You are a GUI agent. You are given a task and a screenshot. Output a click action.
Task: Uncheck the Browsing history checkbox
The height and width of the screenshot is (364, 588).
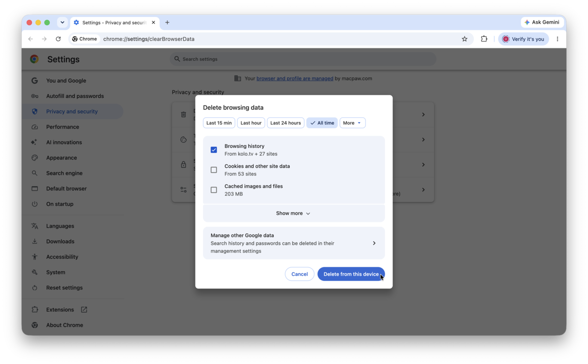(x=214, y=150)
